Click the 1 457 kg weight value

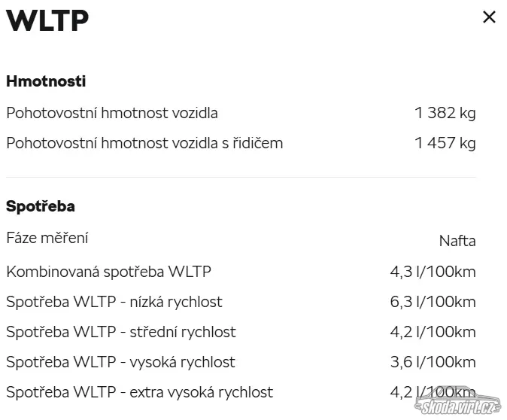click(x=445, y=143)
